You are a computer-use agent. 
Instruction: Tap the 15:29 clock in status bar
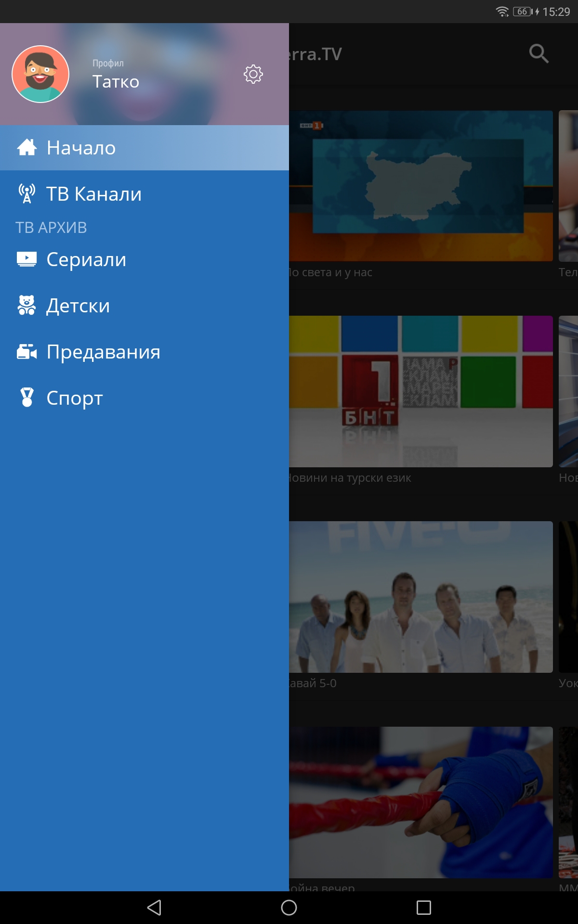click(x=556, y=12)
